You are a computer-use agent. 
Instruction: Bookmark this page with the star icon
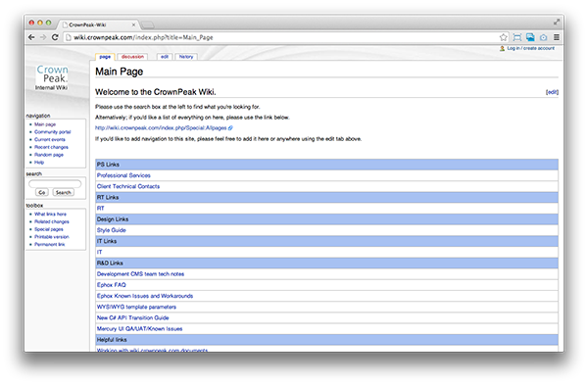pyautogui.click(x=504, y=37)
